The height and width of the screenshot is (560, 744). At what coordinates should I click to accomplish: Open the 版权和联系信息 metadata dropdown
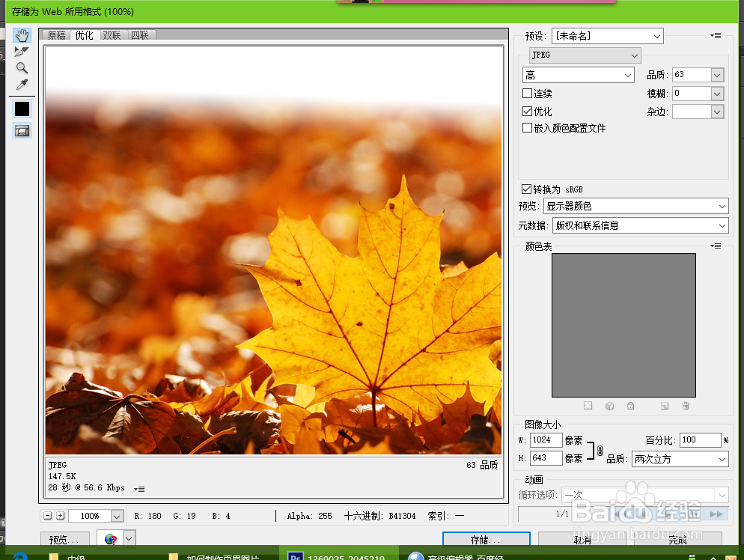click(x=640, y=225)
